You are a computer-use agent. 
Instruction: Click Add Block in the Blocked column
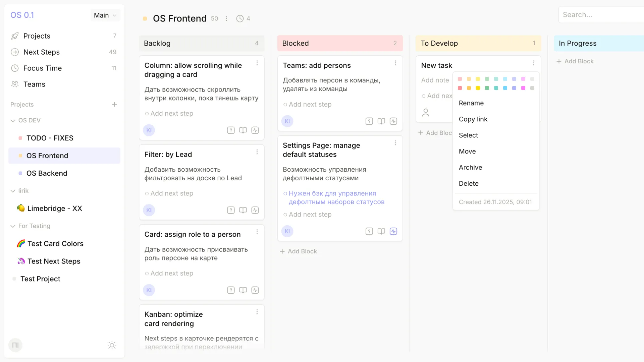tap(298, 251)
